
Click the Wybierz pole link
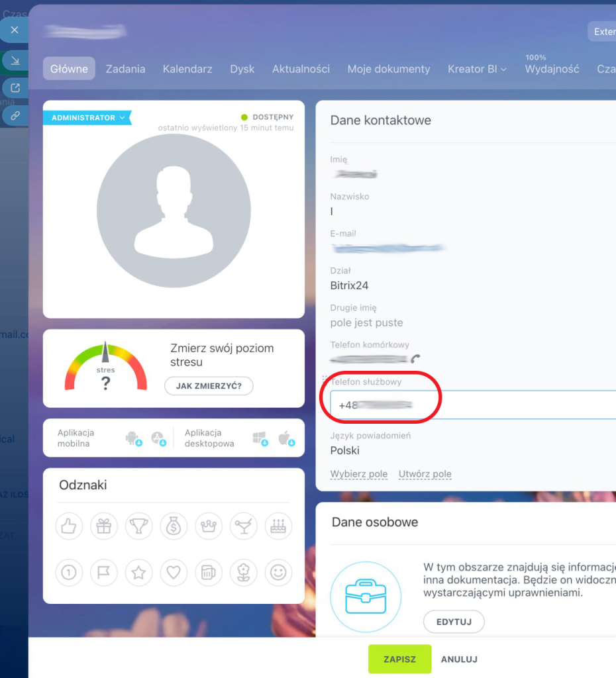(358, 474)
